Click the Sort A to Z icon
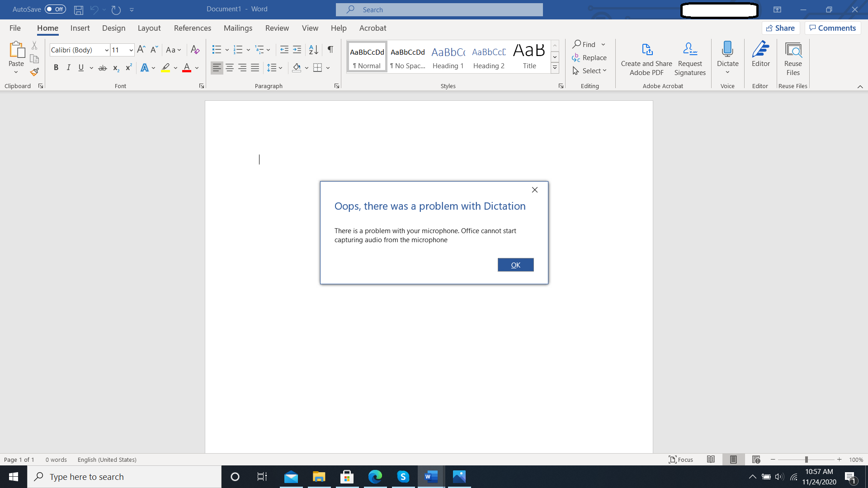This screenshot has height=488, width=868. (313, 50)
